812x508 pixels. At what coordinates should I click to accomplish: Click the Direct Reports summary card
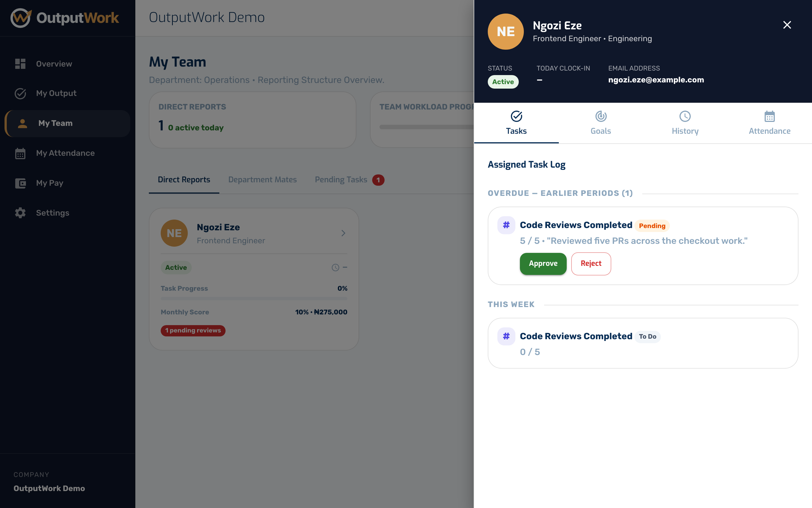(x=252, y=120)
